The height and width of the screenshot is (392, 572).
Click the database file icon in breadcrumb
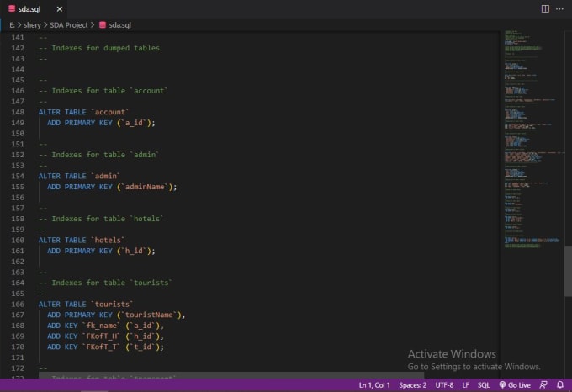pyautogui.click(x=103, y=24)
